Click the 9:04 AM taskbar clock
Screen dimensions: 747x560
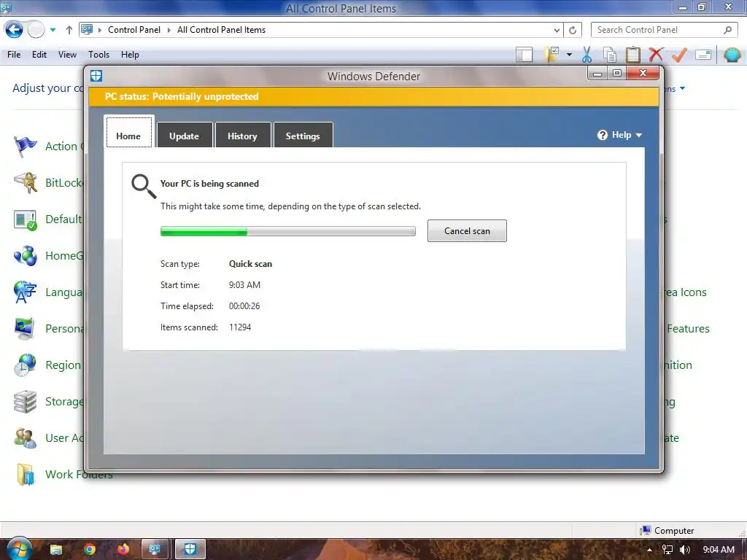point(719,550)
